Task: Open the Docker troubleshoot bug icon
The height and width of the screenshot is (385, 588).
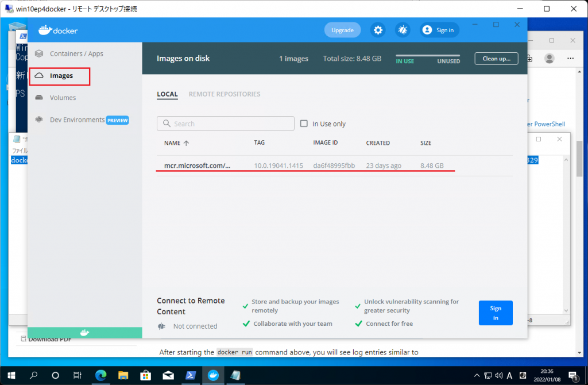Action: pos(403,30)
